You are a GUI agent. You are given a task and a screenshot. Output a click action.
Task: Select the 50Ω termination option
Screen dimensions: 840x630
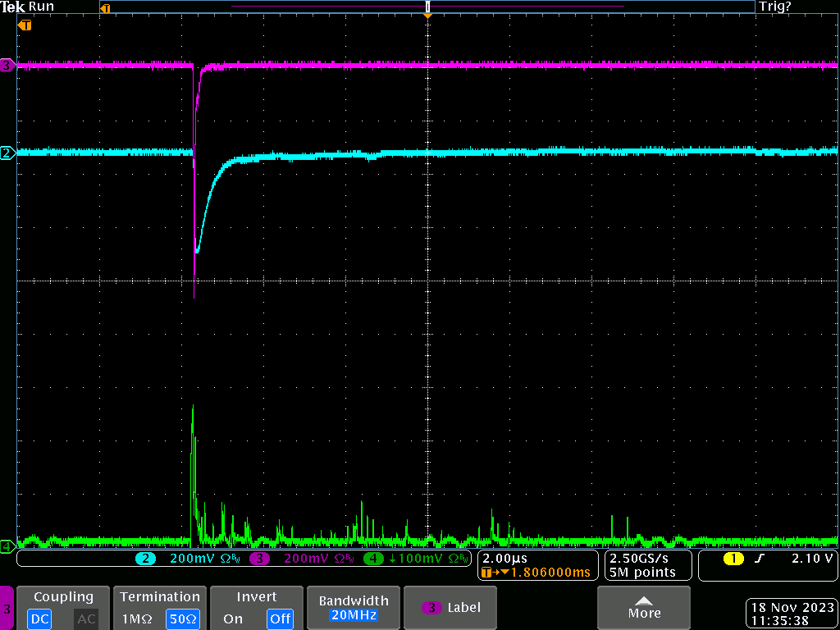coord(182,619)
